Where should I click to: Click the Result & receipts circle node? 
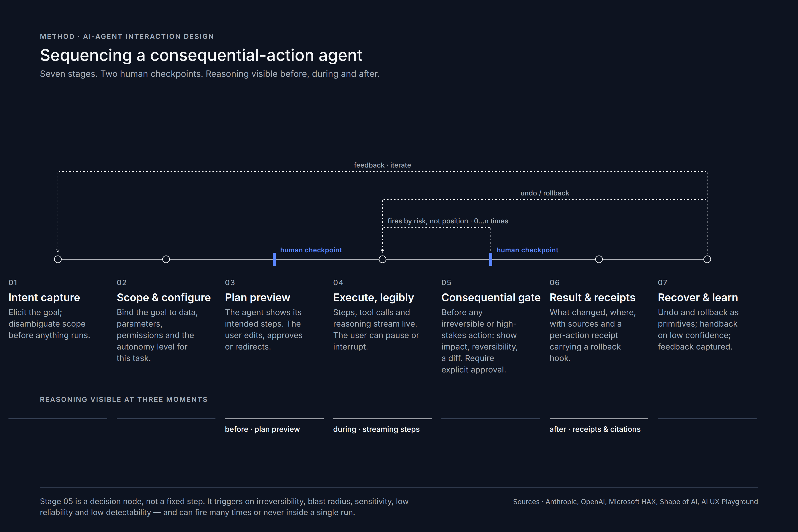click(x=599, y=259)
